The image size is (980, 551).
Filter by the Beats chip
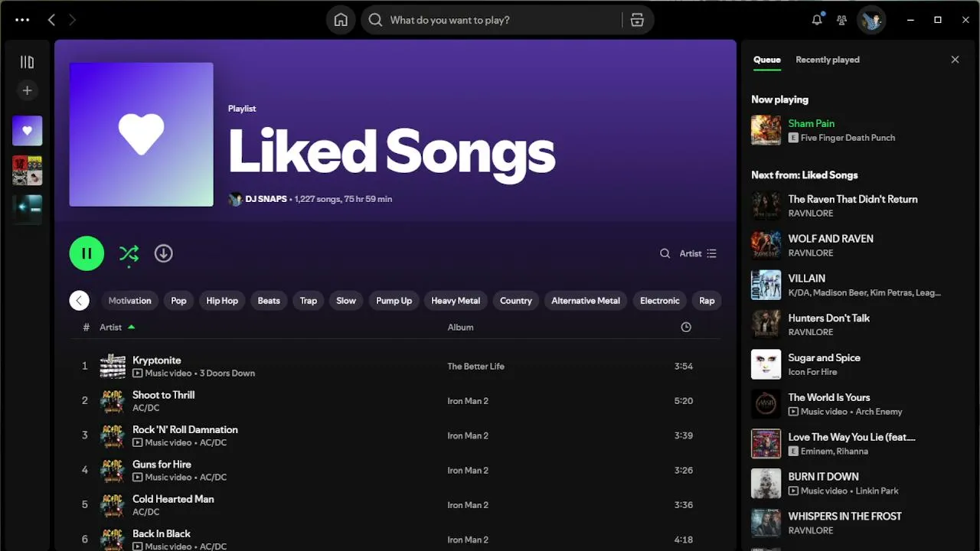(x=269, y=301)
